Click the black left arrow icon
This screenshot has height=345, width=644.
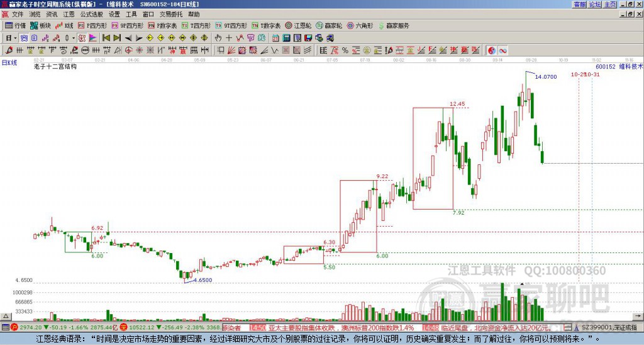(x=128, y=38)
